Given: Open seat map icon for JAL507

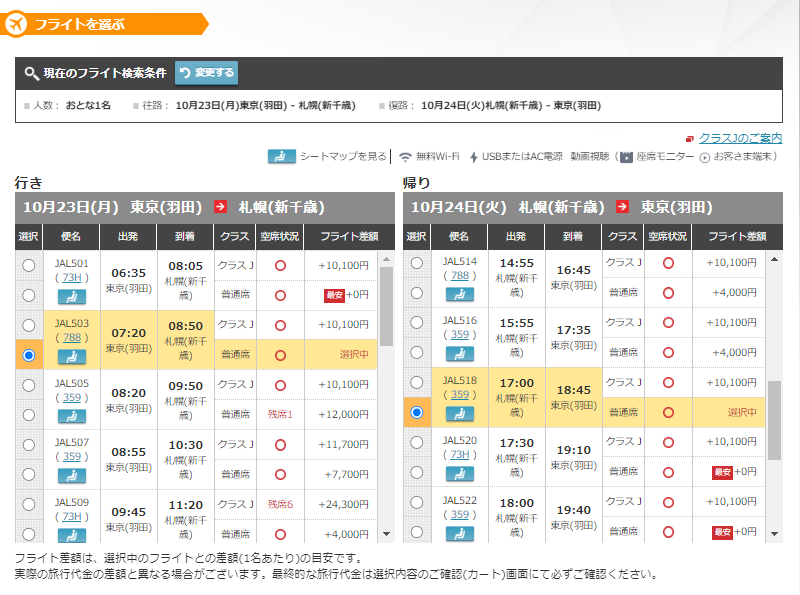Looking at the screenshot, I should pos(71,476).
